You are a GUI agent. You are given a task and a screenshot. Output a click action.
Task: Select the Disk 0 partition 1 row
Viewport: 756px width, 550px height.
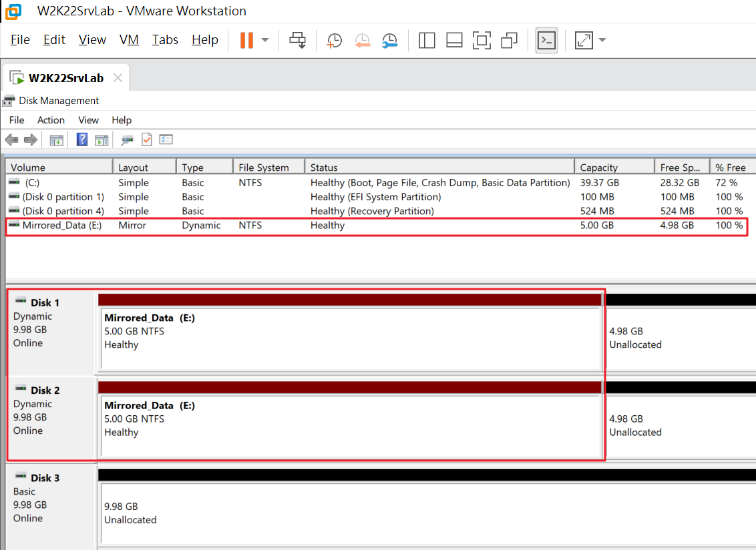click(378, 197)
